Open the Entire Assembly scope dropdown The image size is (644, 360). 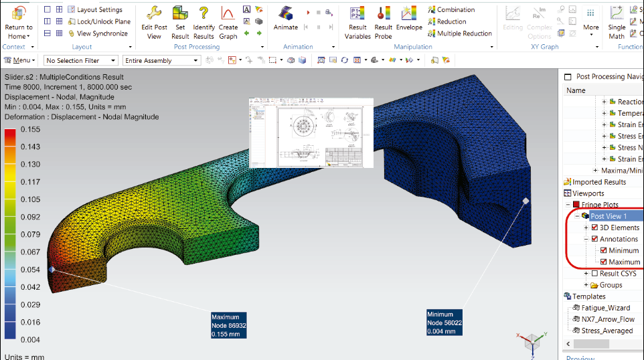(161, 61)
